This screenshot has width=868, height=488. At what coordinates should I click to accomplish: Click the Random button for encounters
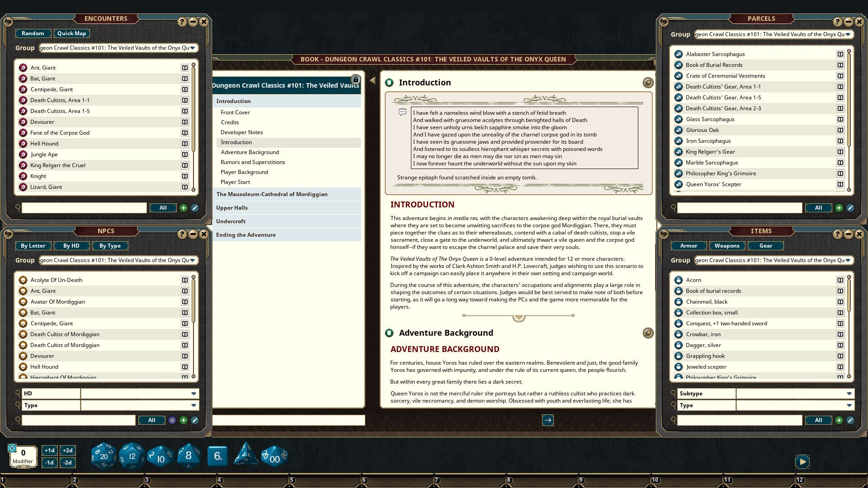pos(33,33)
